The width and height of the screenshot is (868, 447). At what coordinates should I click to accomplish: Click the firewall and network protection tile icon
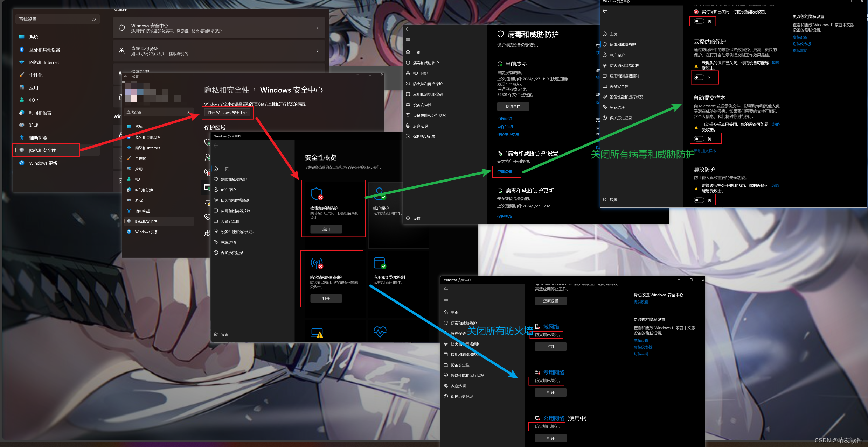coord(317,263)
